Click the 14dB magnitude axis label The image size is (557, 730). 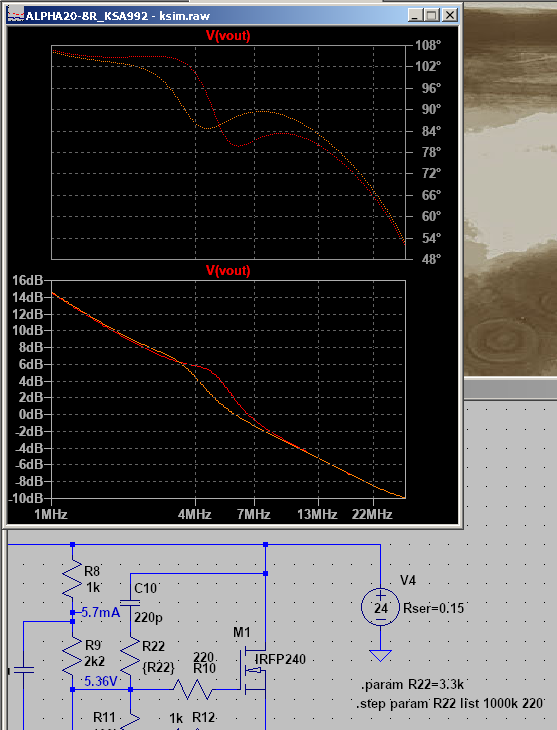pos(27,297)
